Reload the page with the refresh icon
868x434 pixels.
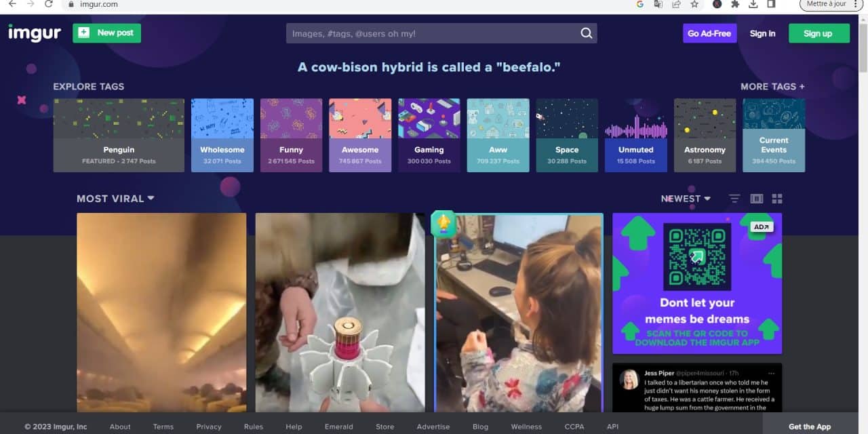[x=49, y=4]
